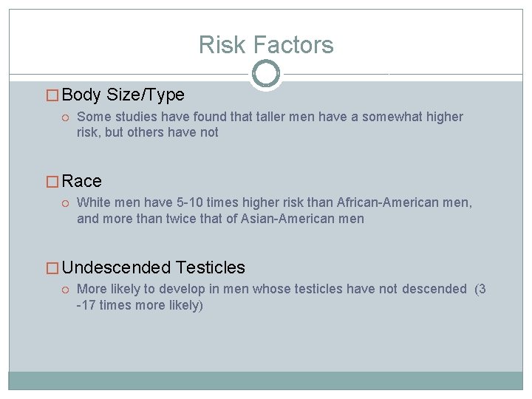Select the square bullet beside Body Size/Type
The height and width of the screenshot is (399, 532).
point(52,95)
